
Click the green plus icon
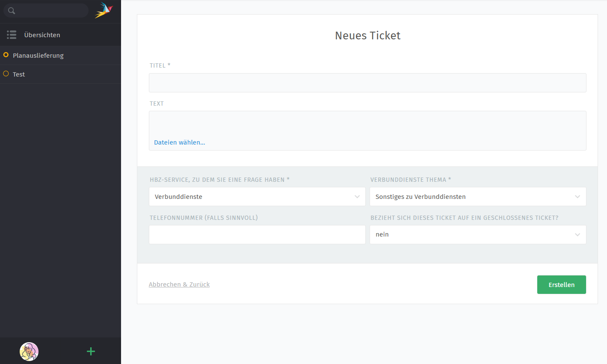(x=91, y=352)
